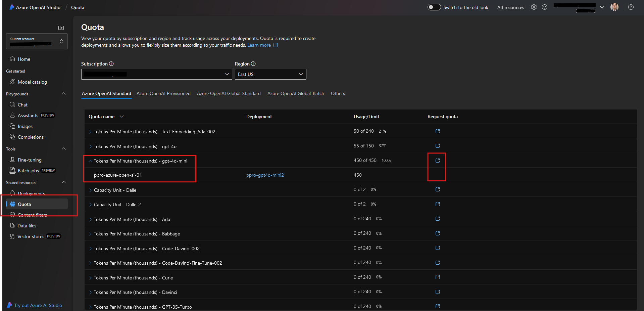Click the Fine-tuning flask icon

pos(12,160)
